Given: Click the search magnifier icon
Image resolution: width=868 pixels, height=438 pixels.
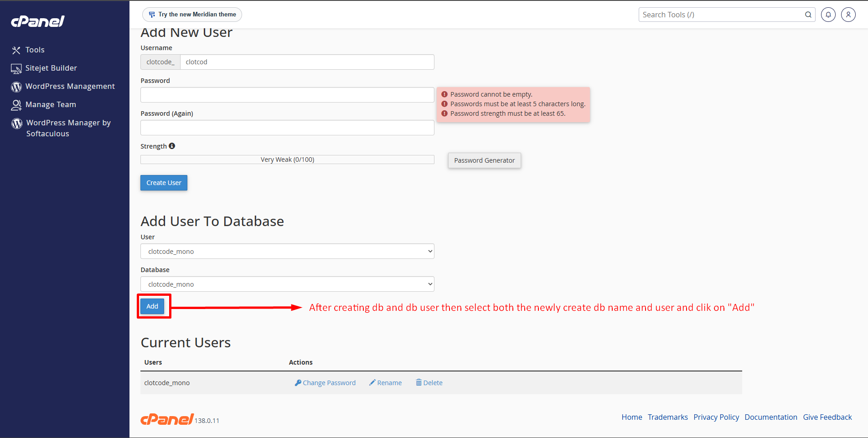Looking at the screenshot, I should point(808,15).
